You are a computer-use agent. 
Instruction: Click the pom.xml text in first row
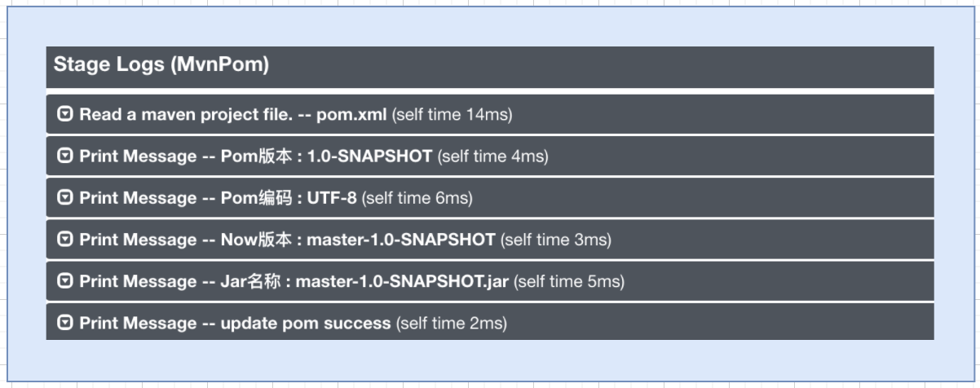pyautogui.click(x=351, y=115)
